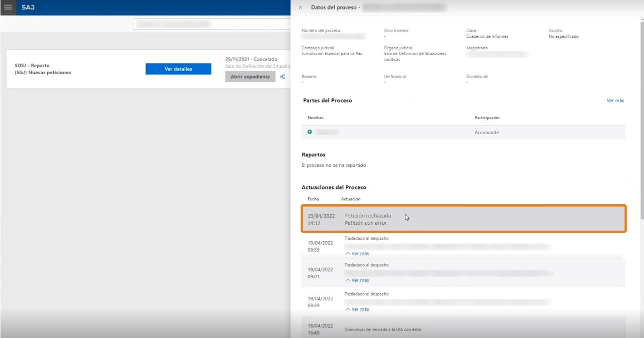
Task: Click the flow diagram icon beside Abrir expediente
Action: pyautogui.click(x=283, y=77)
